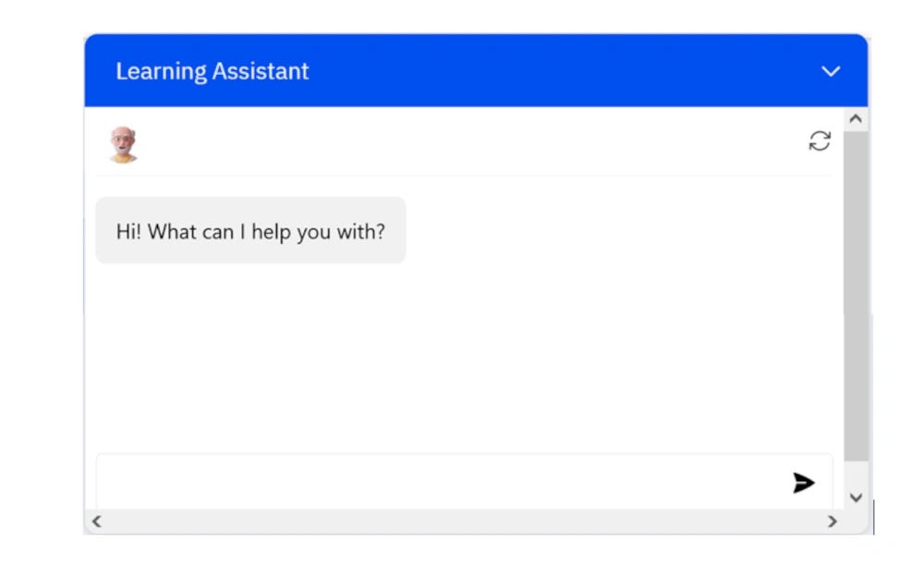The height and width of the screenshot is (572, 924).
Task: Focus the chat message input field
Action: click(434, 481)
